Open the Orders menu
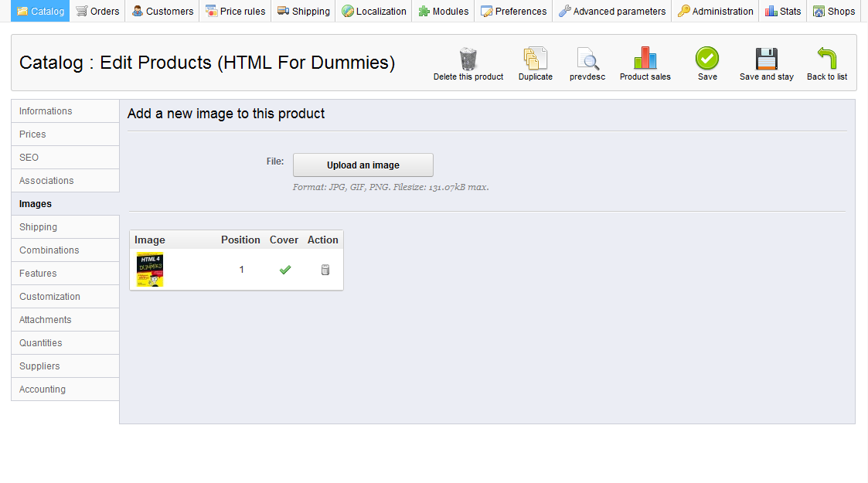This screenshot has height=483, width=868. (x=97, y=12)
